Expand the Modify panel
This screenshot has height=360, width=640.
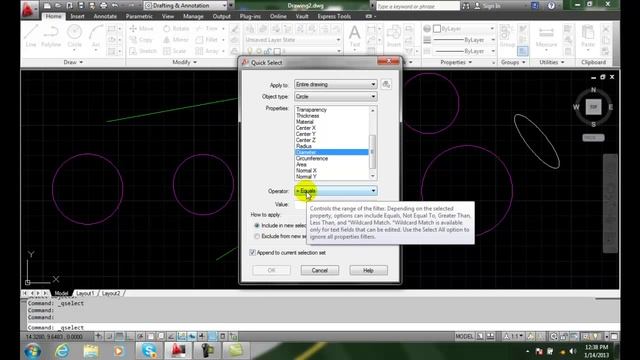pyautogui.click(x=184, y=62)
